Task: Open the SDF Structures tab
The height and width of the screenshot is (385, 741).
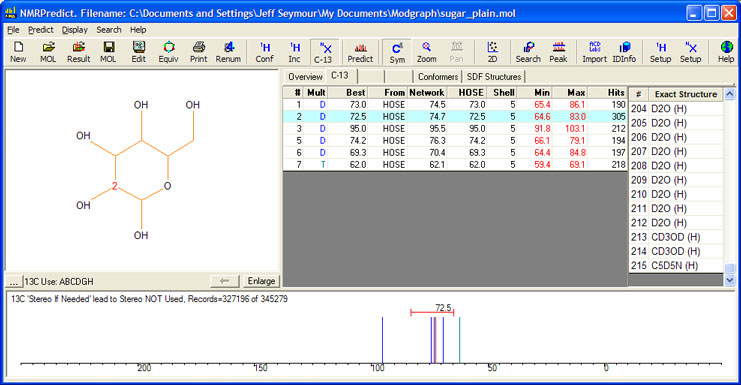Action: click(494, 77)
